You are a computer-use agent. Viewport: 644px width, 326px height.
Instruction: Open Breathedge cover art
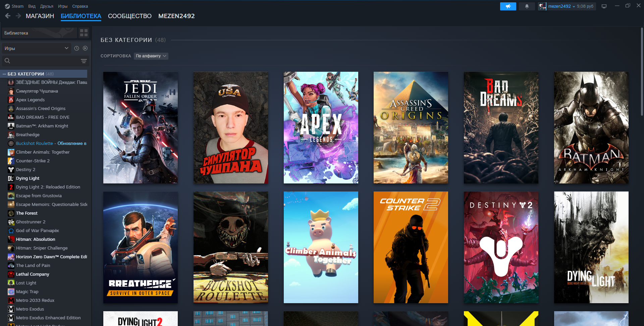tap(141, 247)
